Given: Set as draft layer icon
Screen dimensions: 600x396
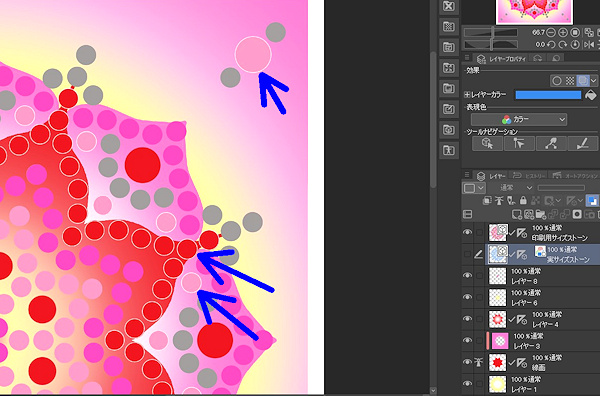Looking at the screenshot, I should tap(511, 200).
